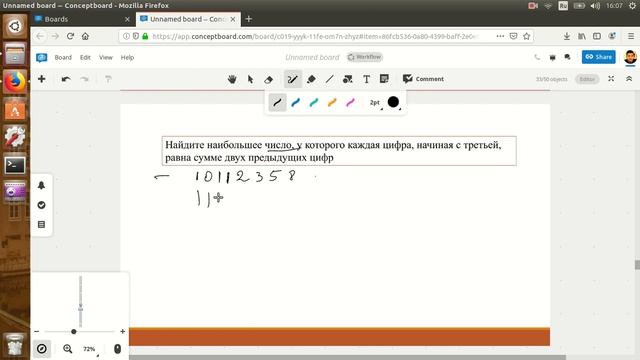Image resolution: width=640 pixels, height=360 pixels.
Task: Choose the blue pen preset
Action: pos(296,102)
